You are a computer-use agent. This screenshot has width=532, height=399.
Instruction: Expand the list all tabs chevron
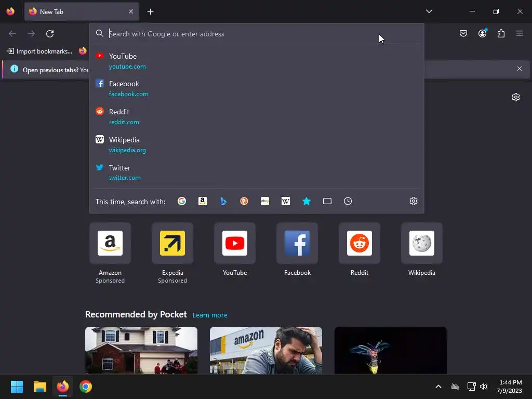pos(429,11)
